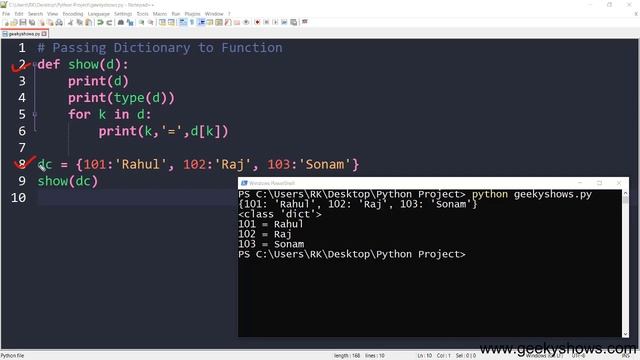Print the document using the Print icon
The height and width of the screenshot is (360, 640).
click(x=59, y=22)
